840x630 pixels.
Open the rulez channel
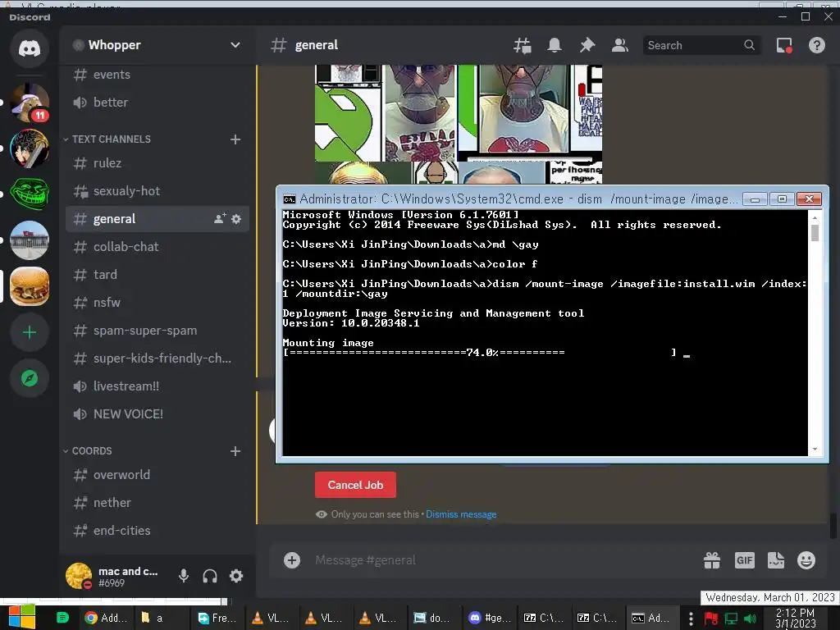(x=157, y=163)
